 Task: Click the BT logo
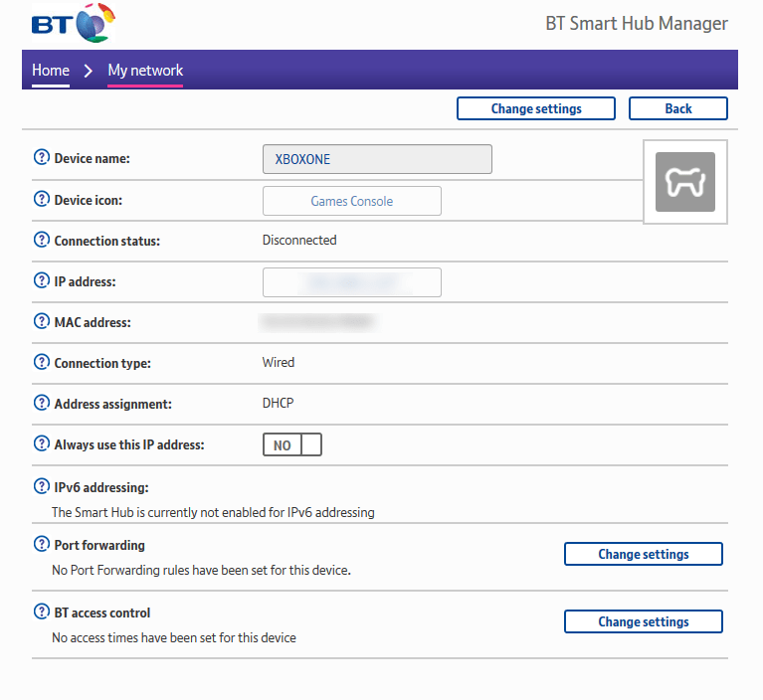point(74,23)
